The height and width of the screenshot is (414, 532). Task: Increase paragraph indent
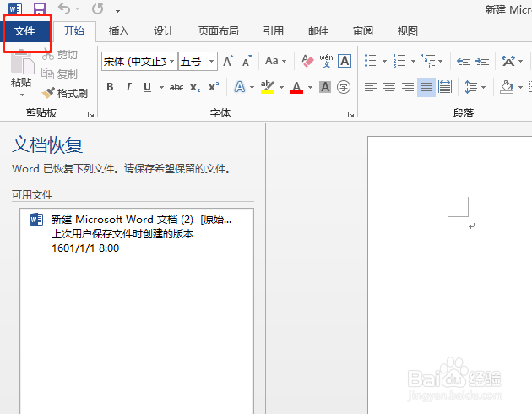coord(482,61)
